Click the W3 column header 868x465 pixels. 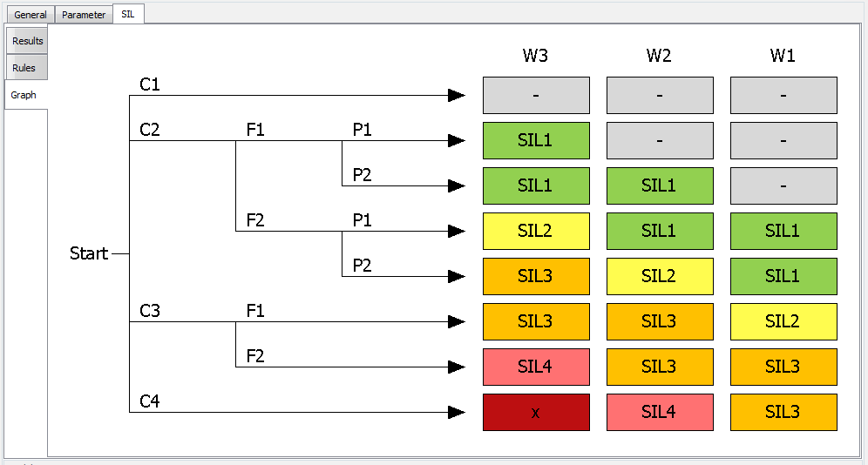click(535, 57)
